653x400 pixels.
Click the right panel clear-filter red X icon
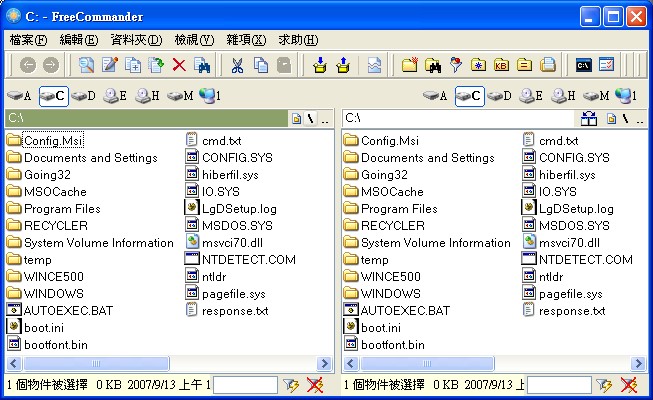click(628, 385)
